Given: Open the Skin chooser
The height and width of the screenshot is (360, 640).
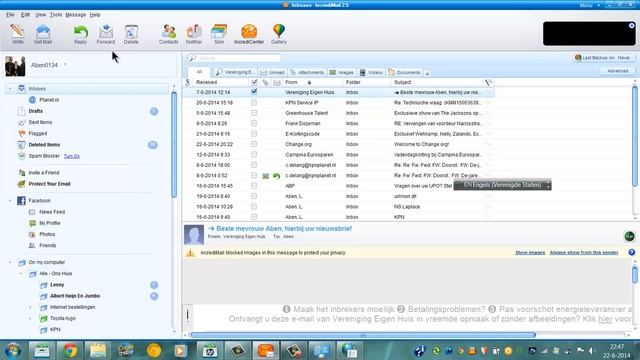Looking at the screenshot, I should pyautogui.click(x=219, y=33).
